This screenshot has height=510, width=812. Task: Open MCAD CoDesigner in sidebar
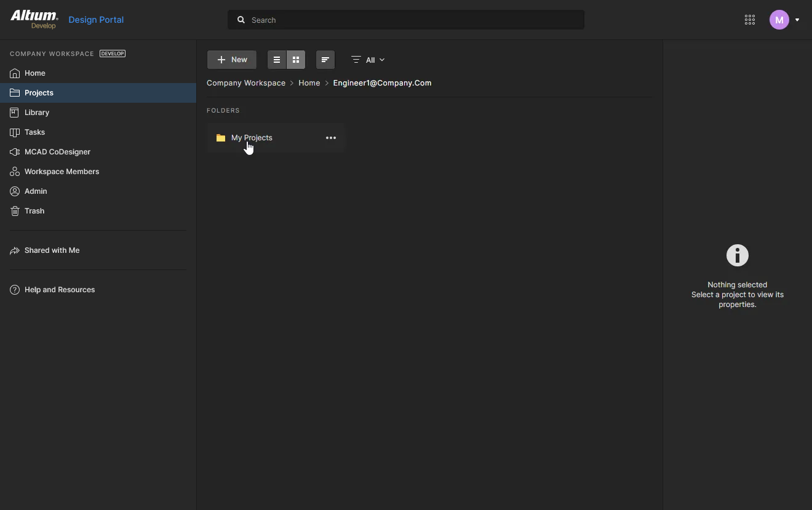coord(98,152)
